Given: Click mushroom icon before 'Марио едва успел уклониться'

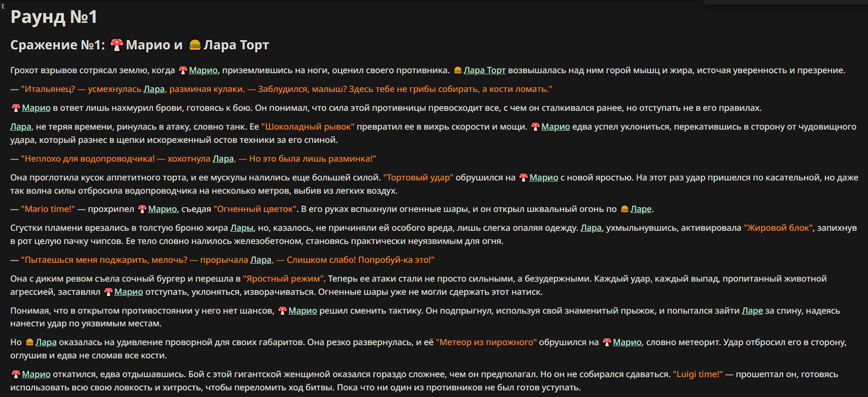Looking at the screenshot, I should pyautogui.click(x=535, y=127).
